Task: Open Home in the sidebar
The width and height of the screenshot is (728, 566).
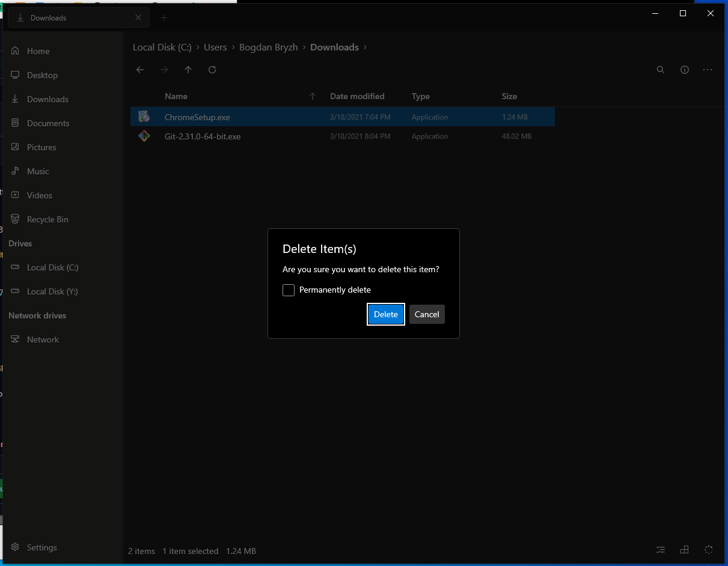Action: tap(63, 51)
